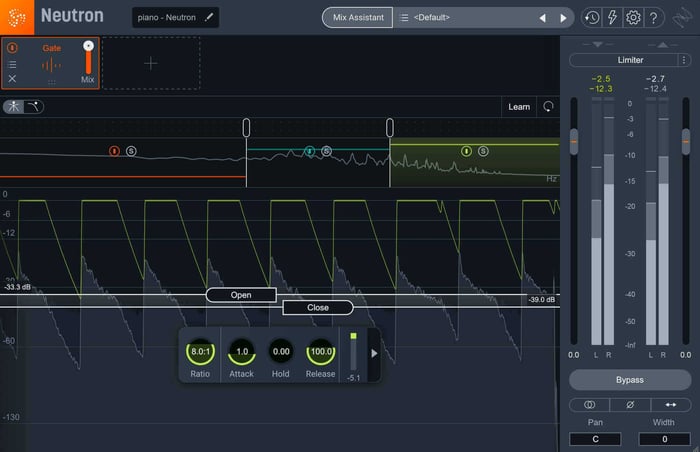
Task: Toggle the phase invert icon
Action: (x=630, y=405)
